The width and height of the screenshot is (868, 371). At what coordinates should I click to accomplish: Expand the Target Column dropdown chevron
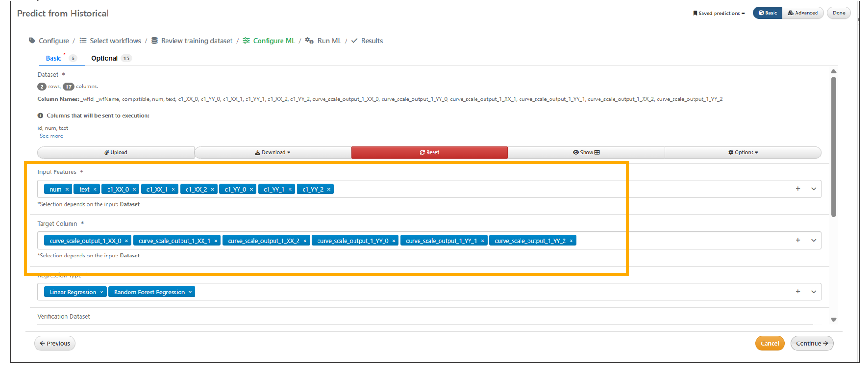click(x=814, y=240)
